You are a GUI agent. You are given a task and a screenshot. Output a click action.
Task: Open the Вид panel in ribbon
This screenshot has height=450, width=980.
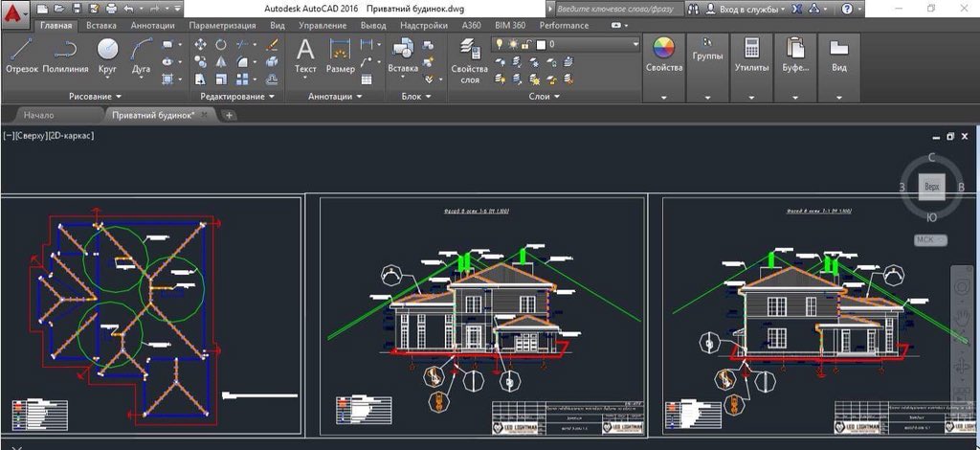point(838,67)
